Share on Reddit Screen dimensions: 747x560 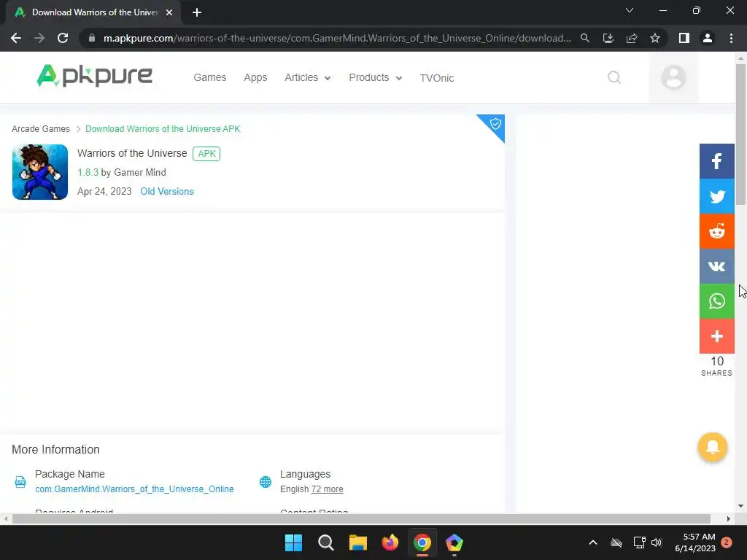point(716,231)
